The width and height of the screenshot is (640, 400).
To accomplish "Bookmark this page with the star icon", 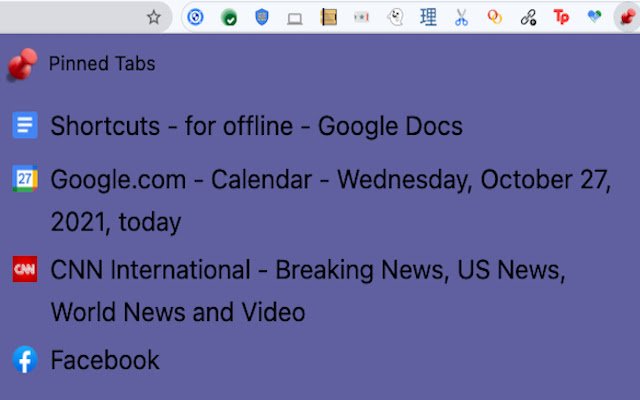I will tap(154, 17).
